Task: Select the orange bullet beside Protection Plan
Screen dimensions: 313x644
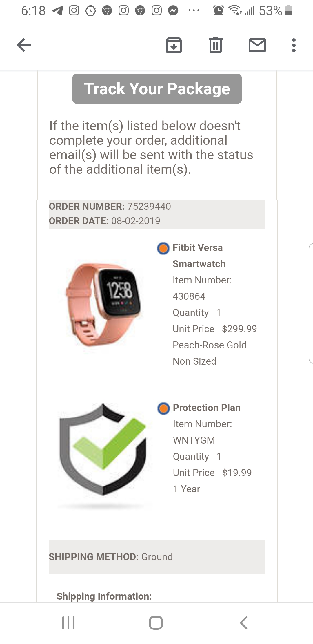Action: pyautogui.click(x=163, y=408)
